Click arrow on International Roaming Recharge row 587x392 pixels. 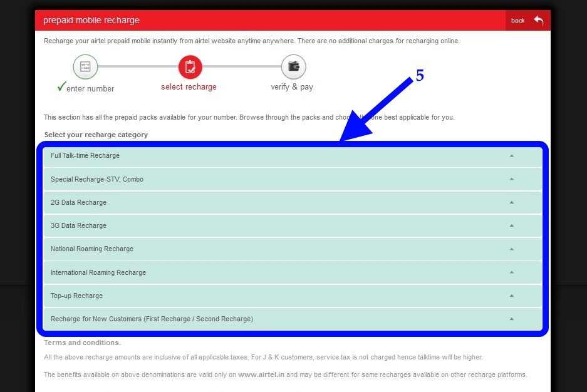pos(512,272)
